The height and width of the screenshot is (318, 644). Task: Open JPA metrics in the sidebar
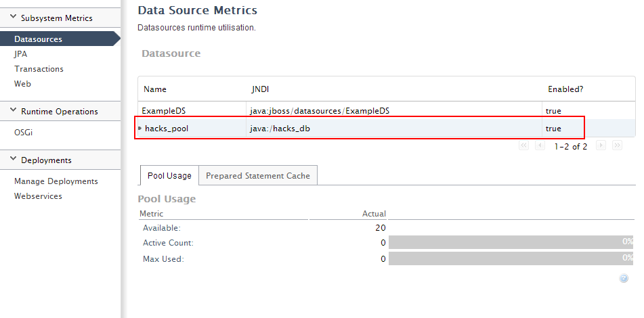(20, 54)
